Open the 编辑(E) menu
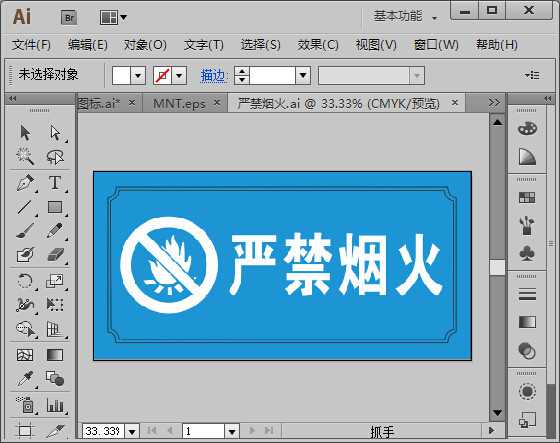Screen dimensions: 560x443 (x=88, y=45)
